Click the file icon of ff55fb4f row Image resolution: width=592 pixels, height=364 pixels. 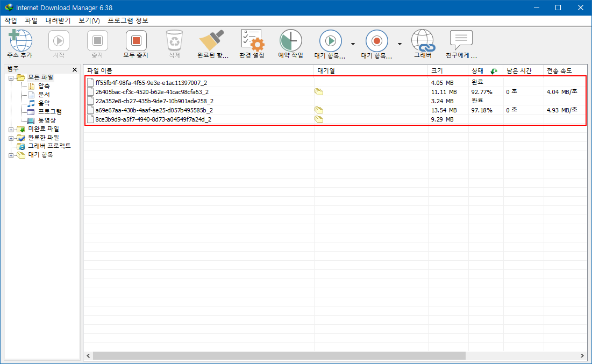coord(90,82)
